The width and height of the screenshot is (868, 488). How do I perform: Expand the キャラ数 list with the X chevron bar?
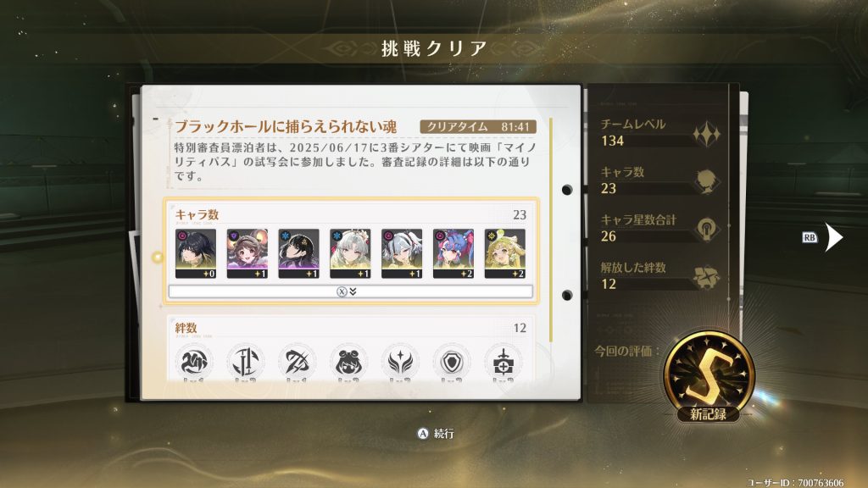pos(350,291)
